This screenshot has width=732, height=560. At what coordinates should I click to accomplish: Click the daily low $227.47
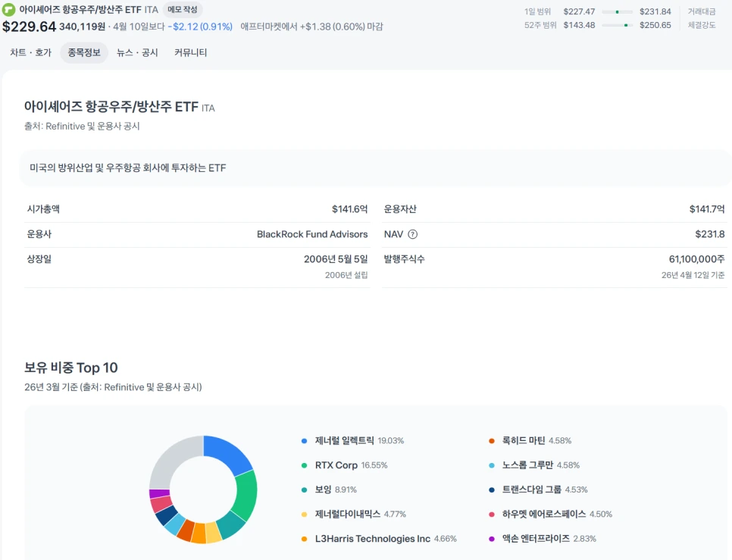tap(579, 11)
